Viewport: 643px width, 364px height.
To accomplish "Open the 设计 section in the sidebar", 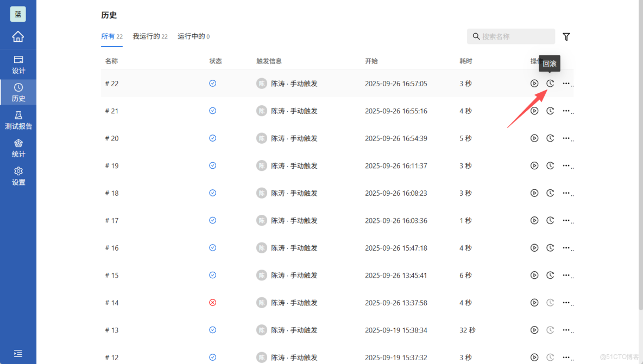I will (18, 65).
